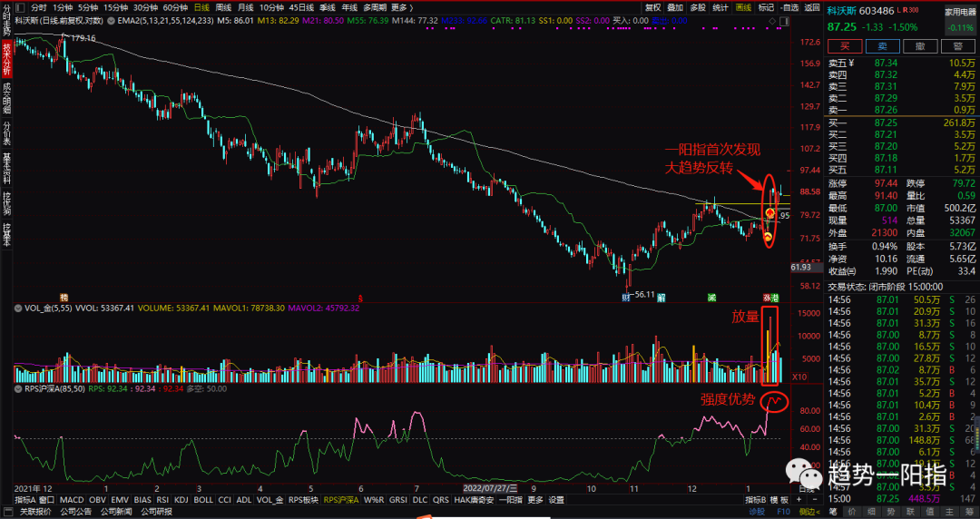Screen dimensions: 980x519
Task: Click the blue 卖 sell button
Action: [x=883, y=46]
